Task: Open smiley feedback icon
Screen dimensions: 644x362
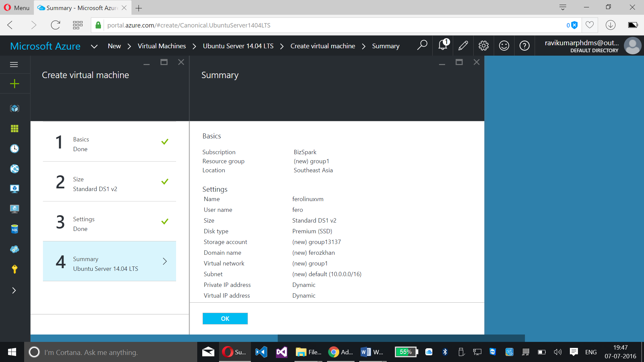Action: pyautogui.click(x=504, y=45)
